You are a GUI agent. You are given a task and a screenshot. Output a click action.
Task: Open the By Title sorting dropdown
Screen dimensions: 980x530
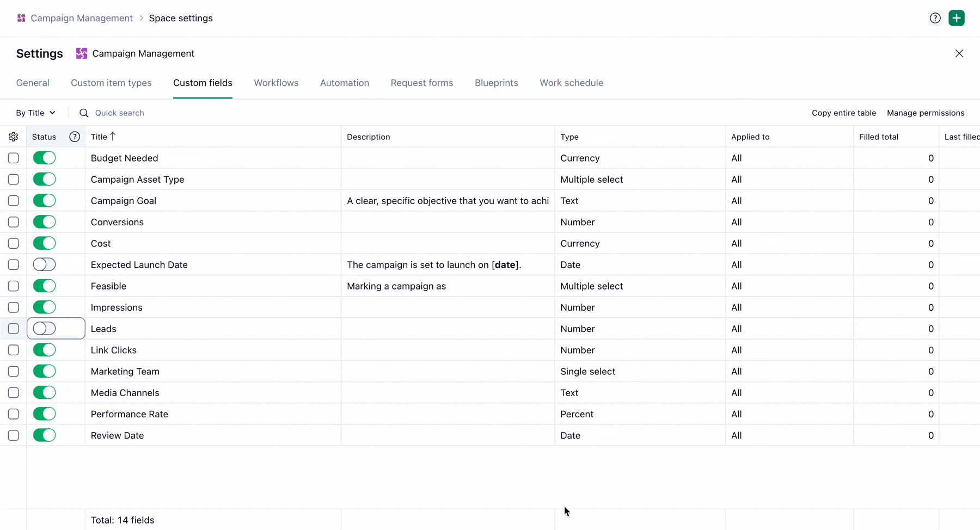pyautogui.click(x=35, y=113)
